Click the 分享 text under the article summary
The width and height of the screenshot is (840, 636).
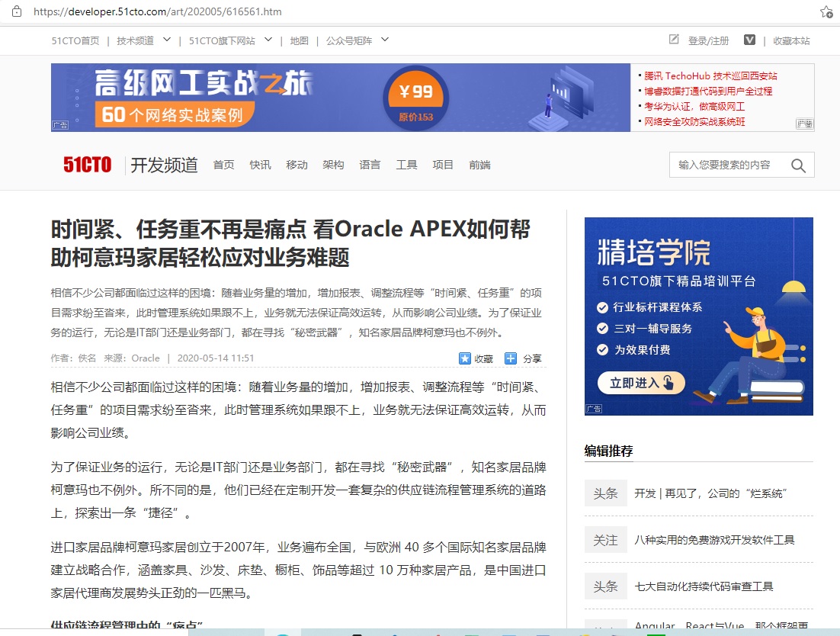pyautogui.click(x=532, y=358)
